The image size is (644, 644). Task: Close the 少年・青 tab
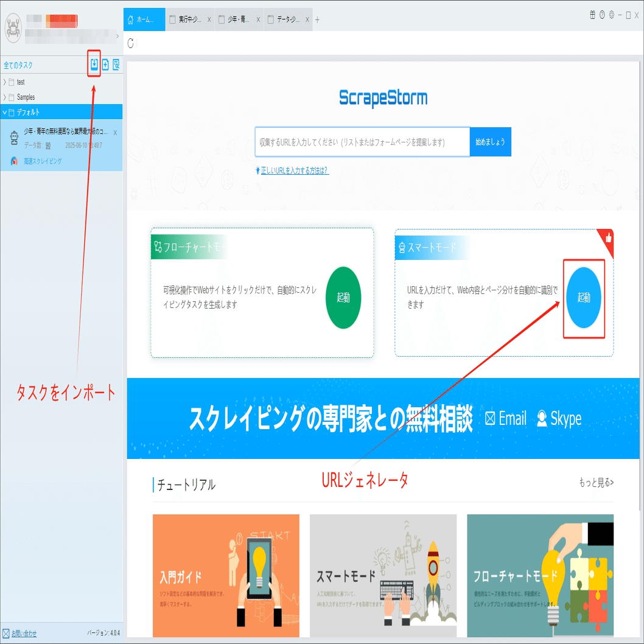(258, 19)
